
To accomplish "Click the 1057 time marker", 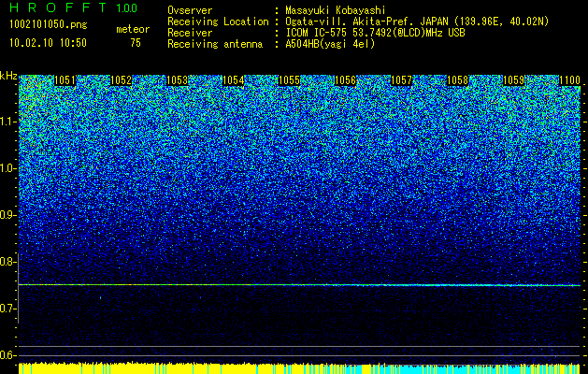I will [x=401, y=80].
